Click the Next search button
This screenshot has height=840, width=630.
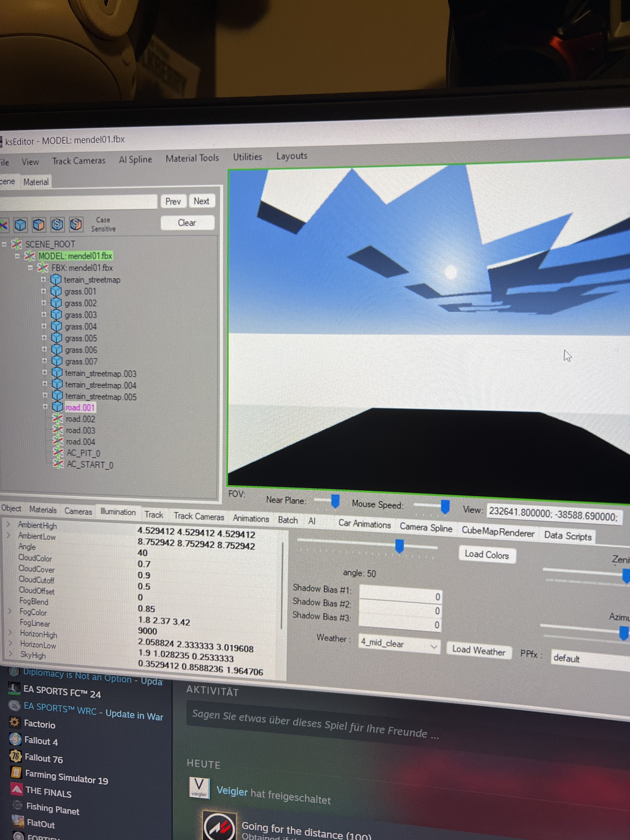pos(201,201)
